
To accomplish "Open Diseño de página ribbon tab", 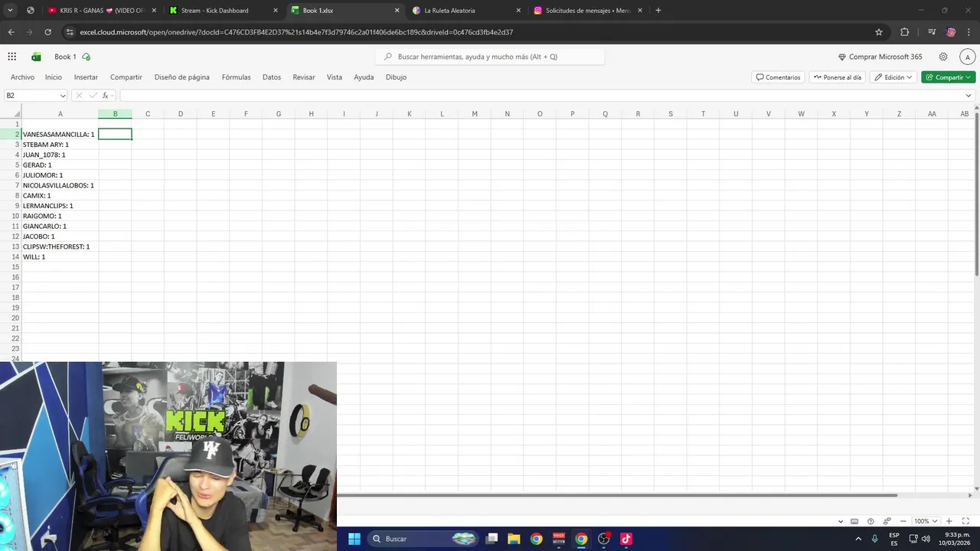I will pos(182,77).
